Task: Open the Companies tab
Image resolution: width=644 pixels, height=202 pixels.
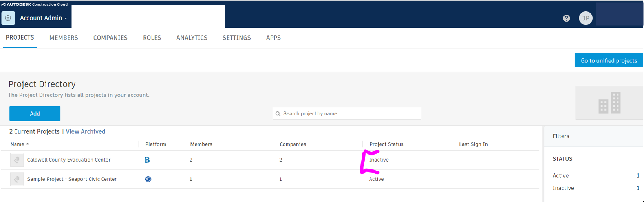Action: click(x=110, y=38)
